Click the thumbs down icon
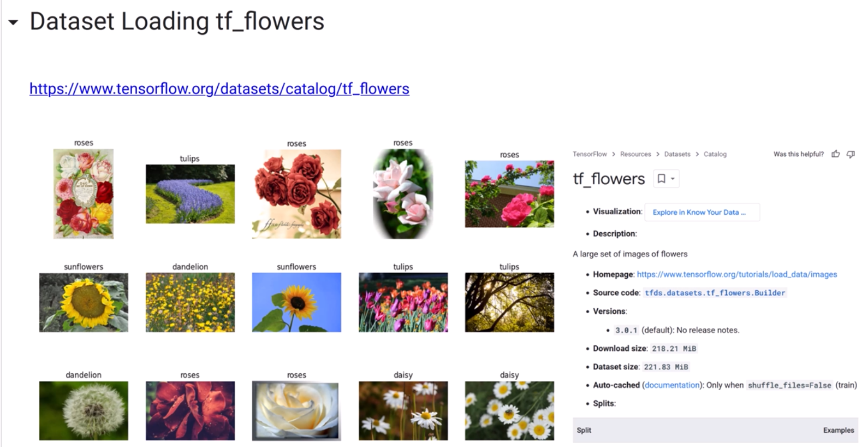The width and height of the screenshot is (868, 447). [x=851, y=154]
